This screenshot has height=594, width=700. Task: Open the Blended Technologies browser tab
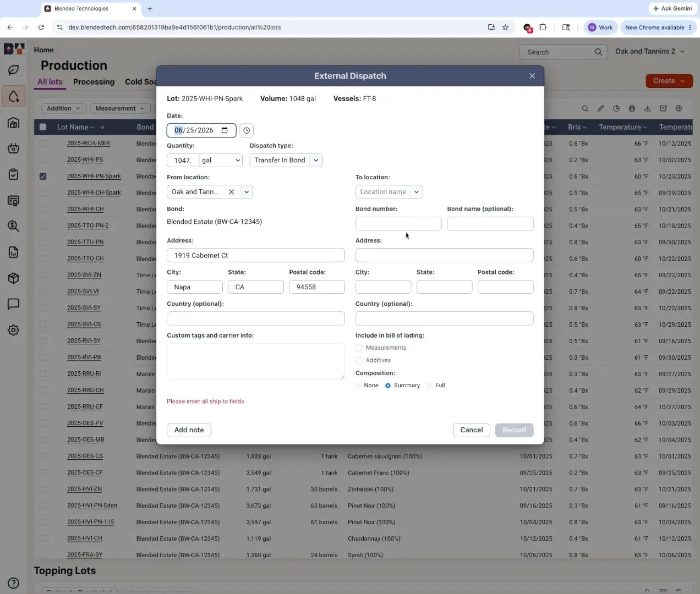pyautogui.click(x=90, y=9)
